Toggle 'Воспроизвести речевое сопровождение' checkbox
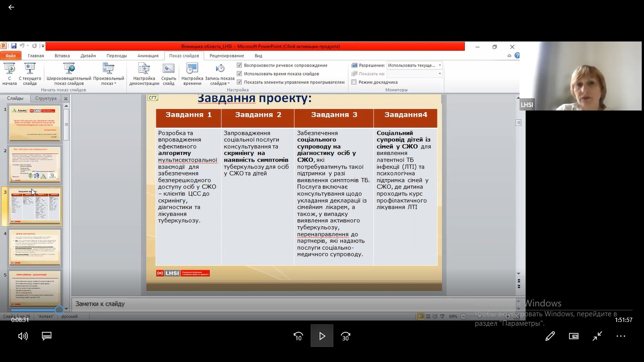 [239, 66]
